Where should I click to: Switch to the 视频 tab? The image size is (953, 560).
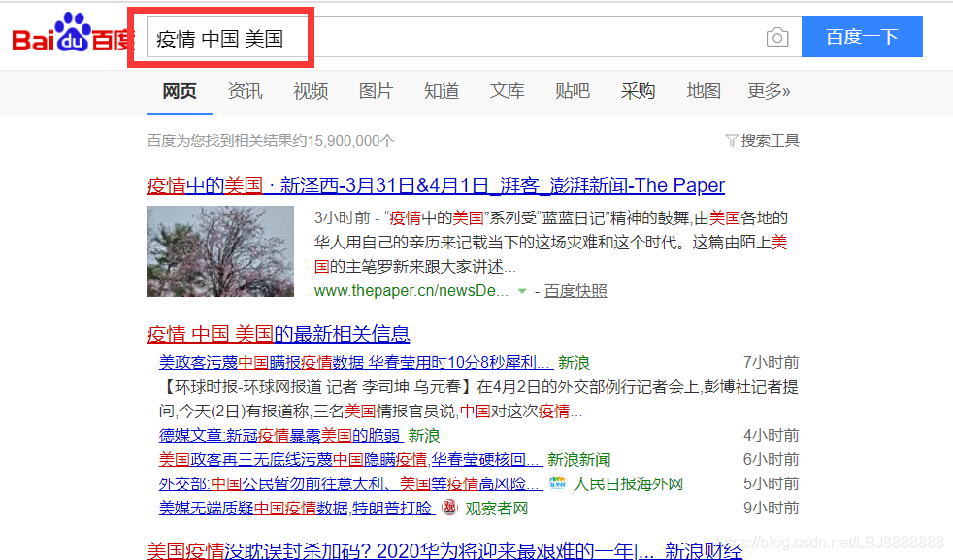tap(311, 91)
